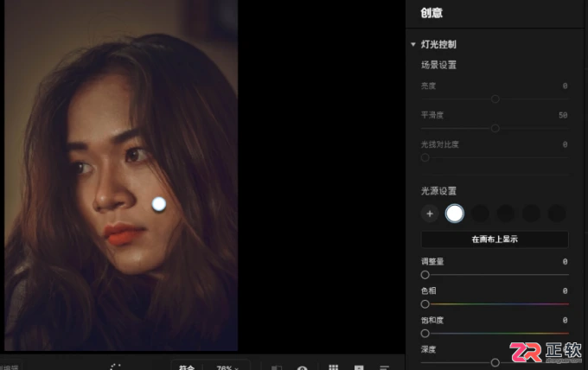Toggle the grid overlay icon in bottom toolbar
This screenshot has width=588, height=370.
334,367
